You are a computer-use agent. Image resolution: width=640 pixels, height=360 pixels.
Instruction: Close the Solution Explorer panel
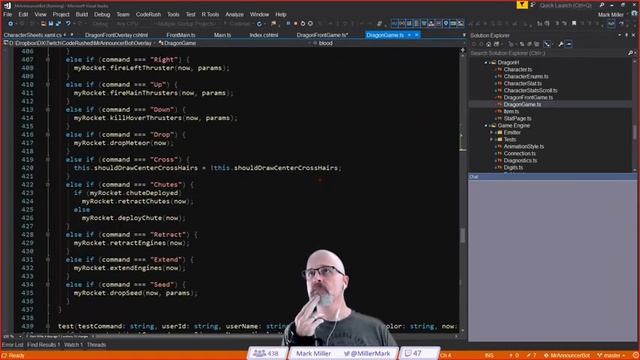click(633, 36)
